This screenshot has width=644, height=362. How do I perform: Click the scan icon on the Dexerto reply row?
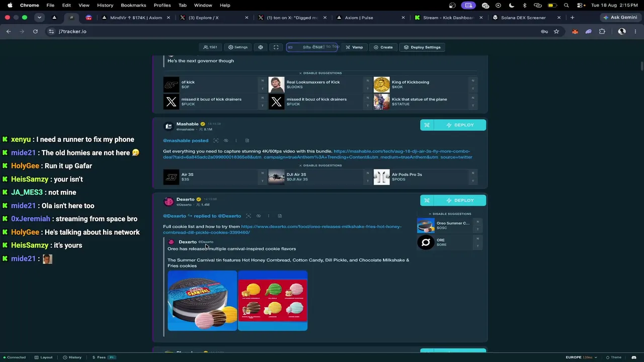(x=249, y=216)
